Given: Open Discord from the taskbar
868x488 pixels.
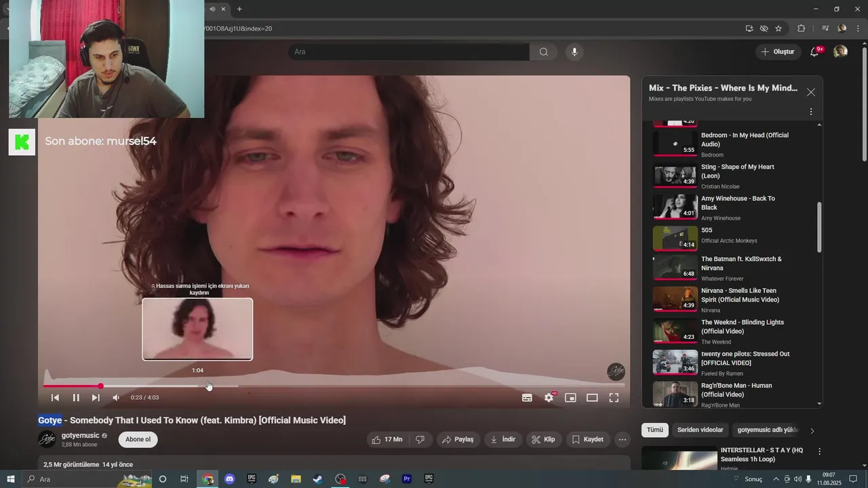Looking at the screenshot, I should 229,479.
